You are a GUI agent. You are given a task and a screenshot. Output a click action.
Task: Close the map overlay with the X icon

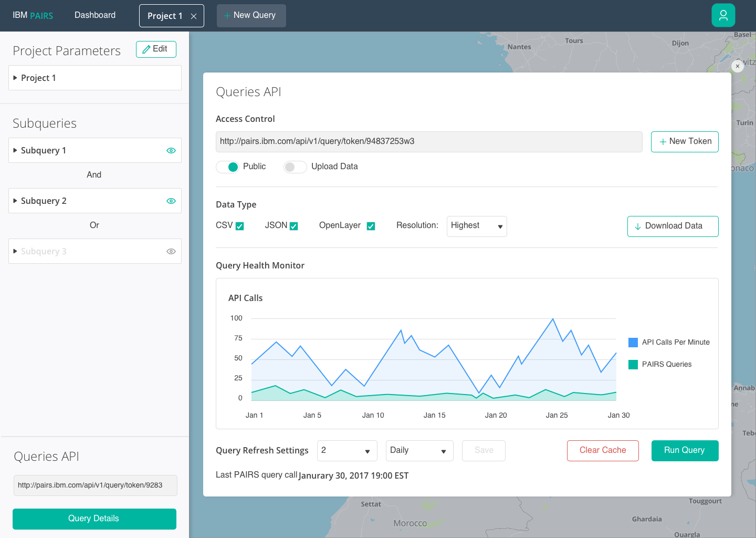coord(738,66)
